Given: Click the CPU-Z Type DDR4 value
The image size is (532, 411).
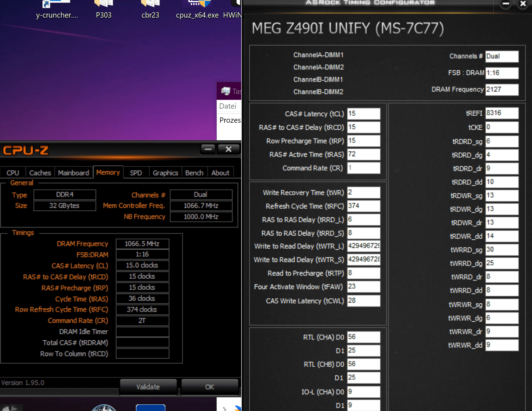Looking at the screenshot, I should [65, 194].
